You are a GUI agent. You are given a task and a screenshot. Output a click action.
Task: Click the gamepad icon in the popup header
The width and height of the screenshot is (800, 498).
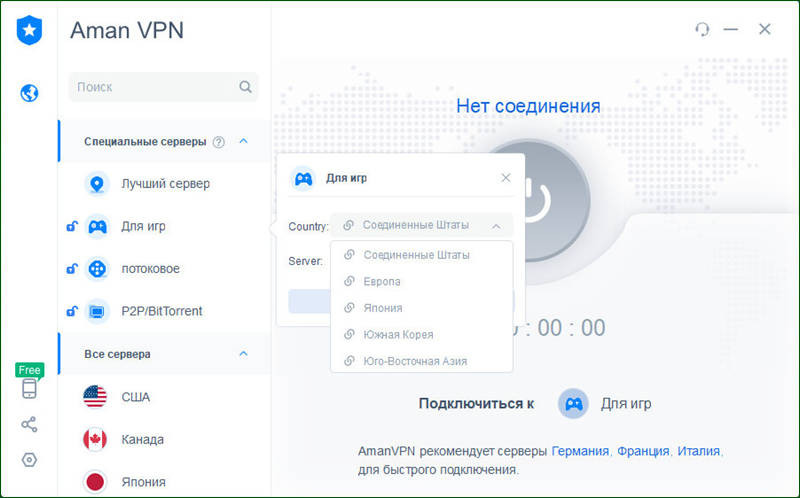click(303, 178)
